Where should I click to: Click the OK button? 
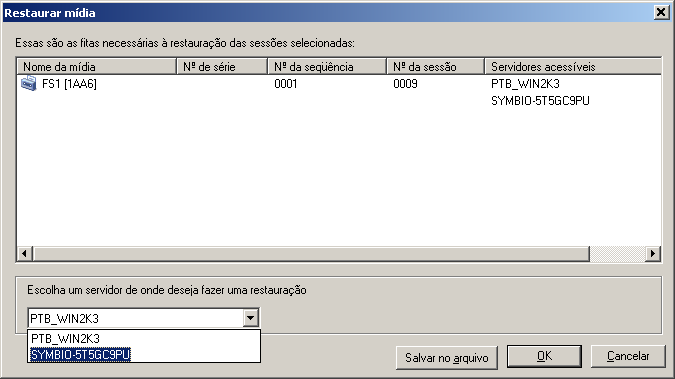point(544,356)
